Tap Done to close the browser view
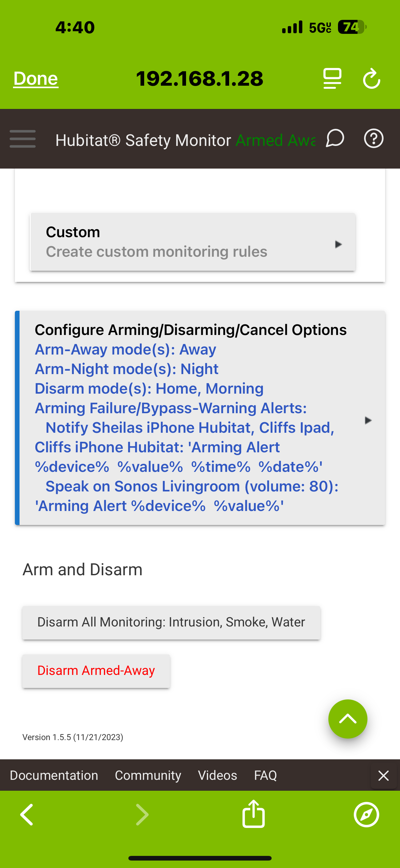Image resolution: width=400 pixels, height=868 pixels. tap(36, 79)
